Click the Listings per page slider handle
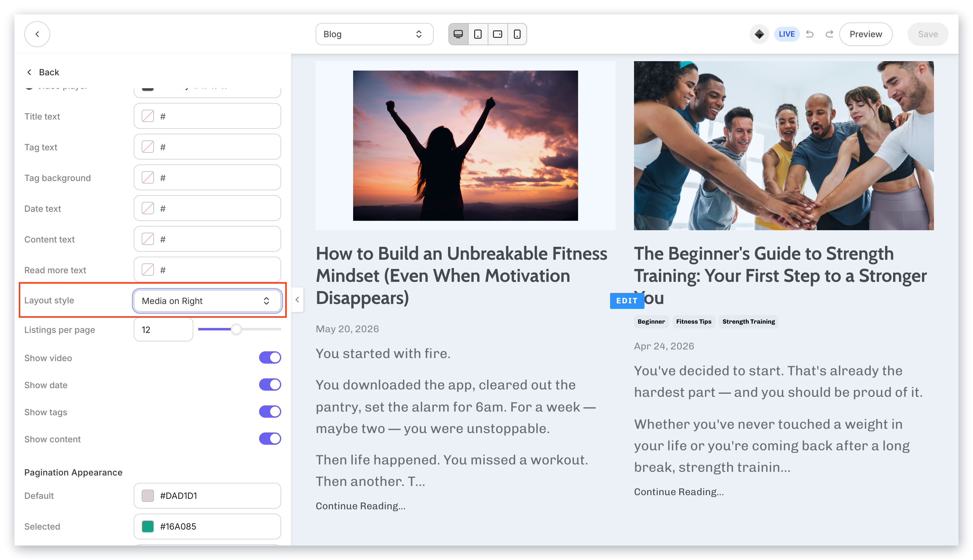Screen dimensions: 973x560 pos(236,329)
